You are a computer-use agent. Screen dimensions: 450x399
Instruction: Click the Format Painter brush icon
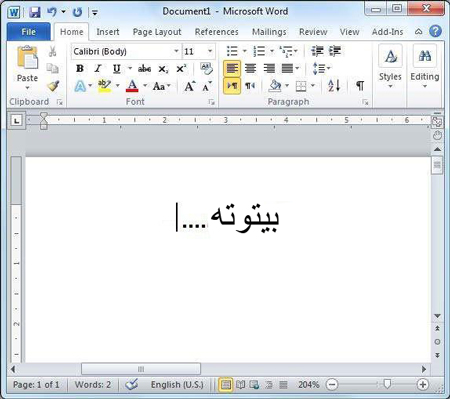(53, 86)
